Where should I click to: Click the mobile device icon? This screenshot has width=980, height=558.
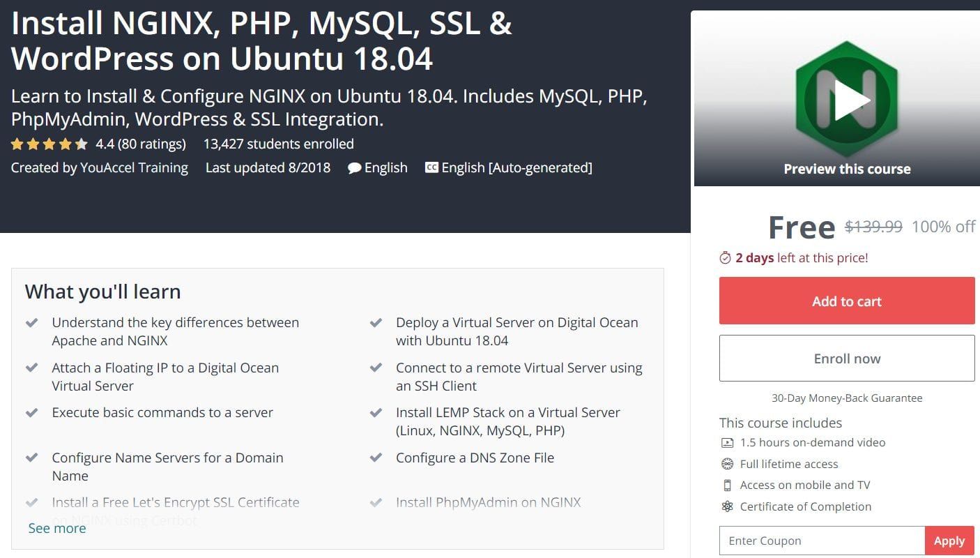click(728, 485)
